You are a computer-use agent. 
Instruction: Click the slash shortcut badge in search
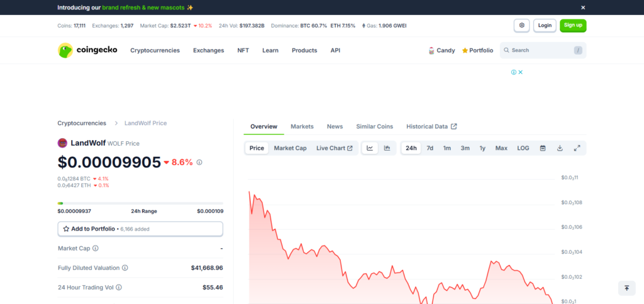point(578,50)
